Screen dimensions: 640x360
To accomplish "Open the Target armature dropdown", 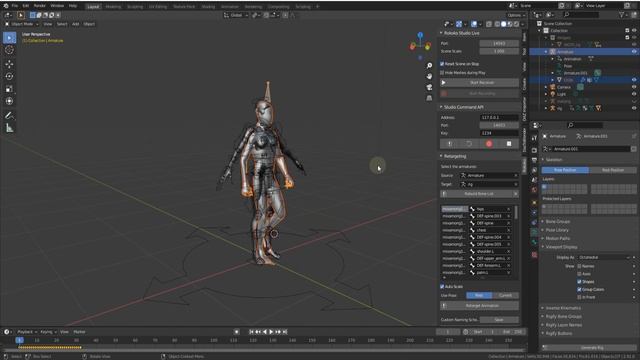I will [489, 184].
